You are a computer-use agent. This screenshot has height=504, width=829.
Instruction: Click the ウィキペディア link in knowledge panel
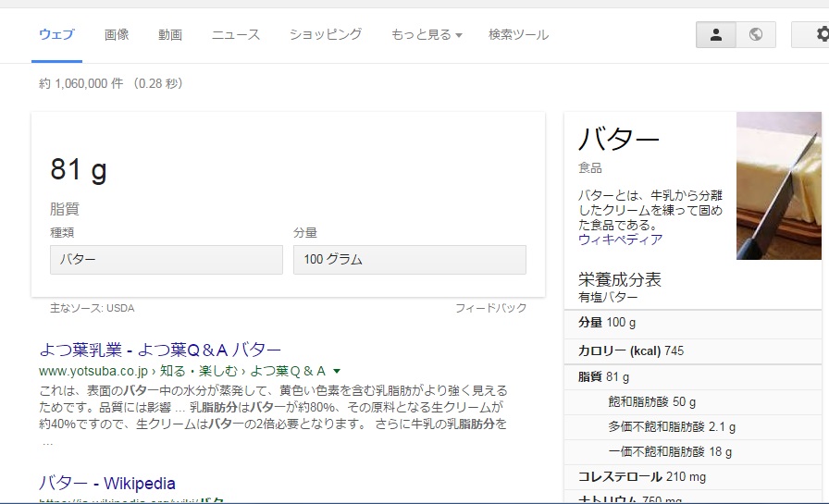(620, 240)
